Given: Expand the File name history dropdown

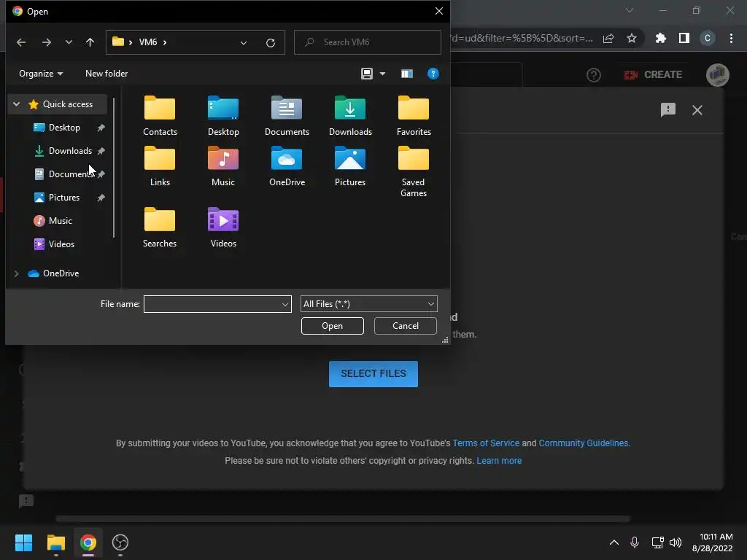Looking at the screenshot, I should tap(285, 304).
